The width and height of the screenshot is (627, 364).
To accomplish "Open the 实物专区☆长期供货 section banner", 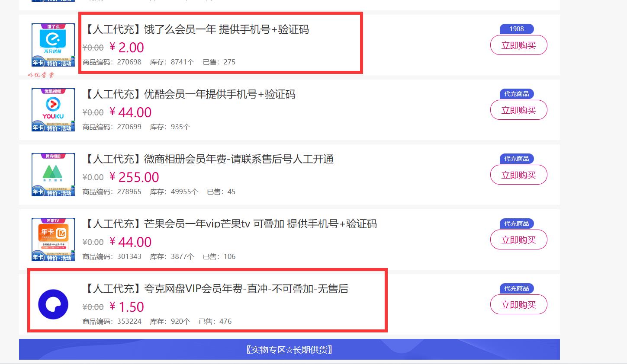I will click(289, 349).
